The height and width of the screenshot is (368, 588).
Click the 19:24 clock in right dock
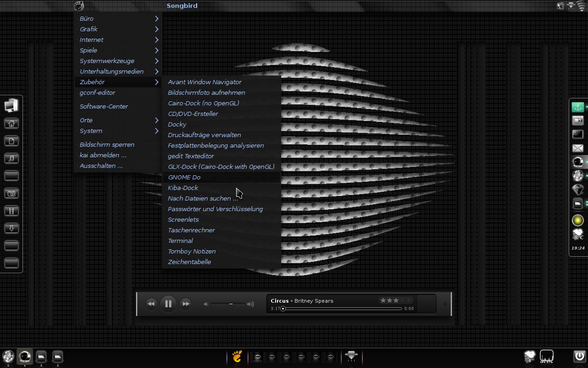(x=578, y=248)
